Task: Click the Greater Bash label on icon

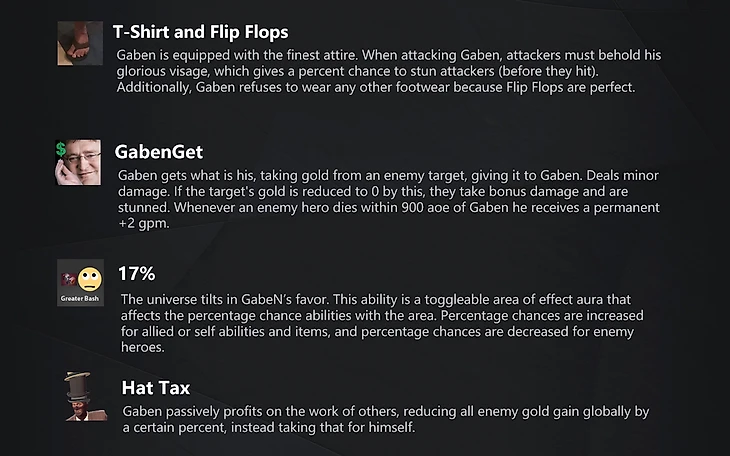Action: tap(80, 299)
